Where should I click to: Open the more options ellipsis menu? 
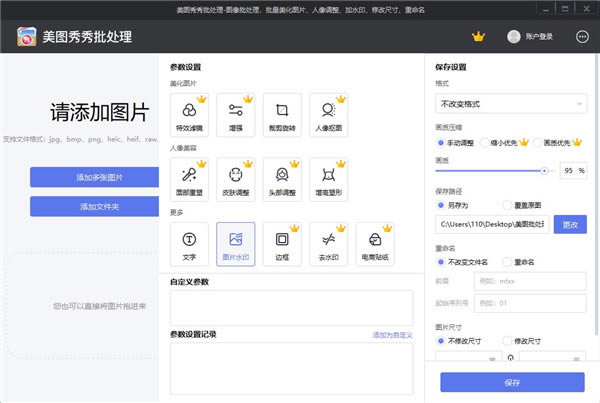[x=582, y=37]
